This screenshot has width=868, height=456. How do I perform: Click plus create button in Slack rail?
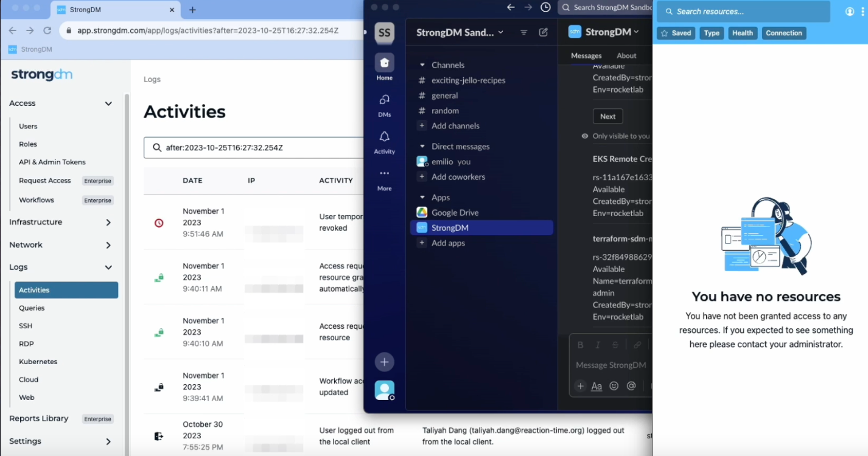pyautogui.click(x=384, y=362)
